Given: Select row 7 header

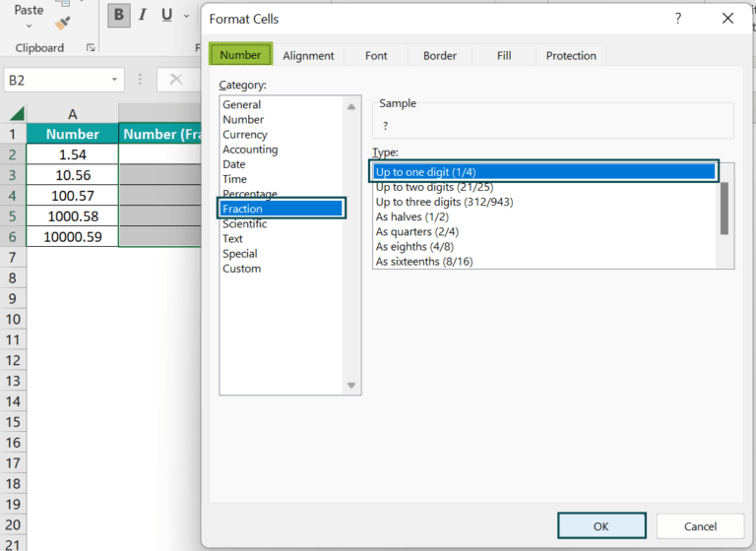Looking at the screenshot, I should point(13,258).
